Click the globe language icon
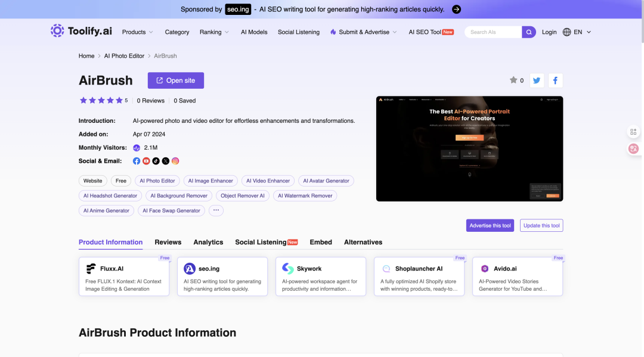The width and height of the screenshot is (644, 357). coord(567,32)
